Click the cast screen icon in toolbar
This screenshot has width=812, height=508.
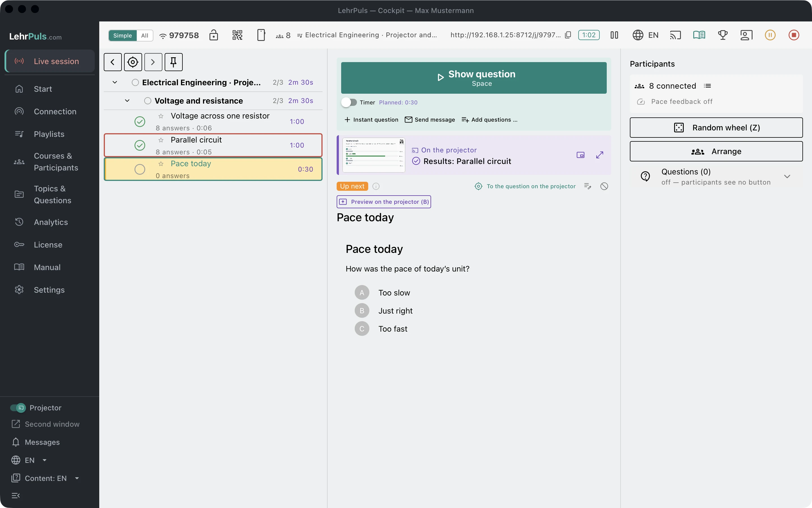coord(676,35)
